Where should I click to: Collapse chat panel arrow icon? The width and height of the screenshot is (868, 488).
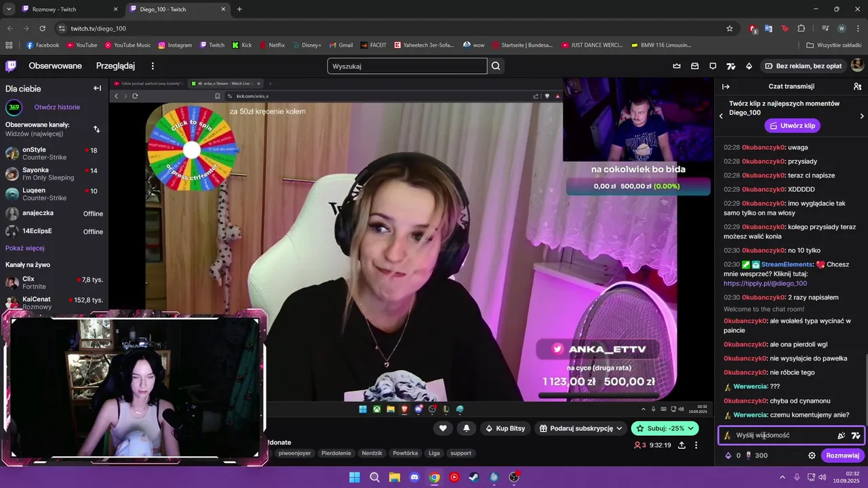click(x=726, y=87)
